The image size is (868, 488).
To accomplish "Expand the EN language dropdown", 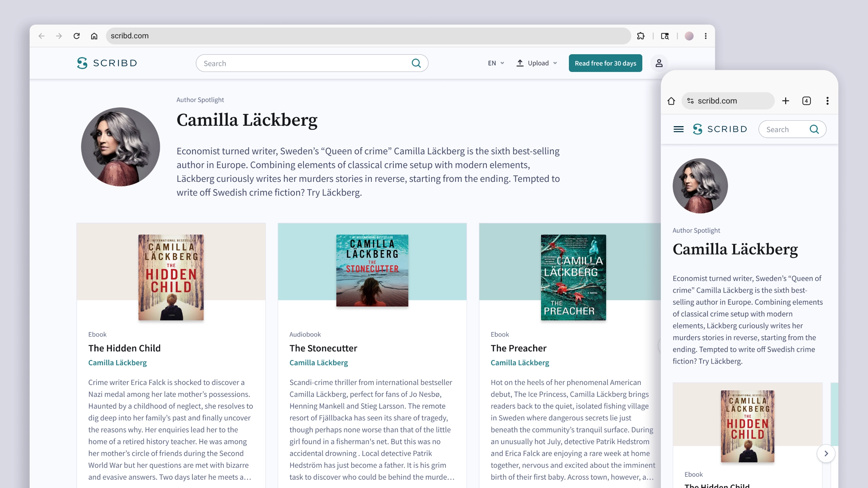I will coord(496,63).
